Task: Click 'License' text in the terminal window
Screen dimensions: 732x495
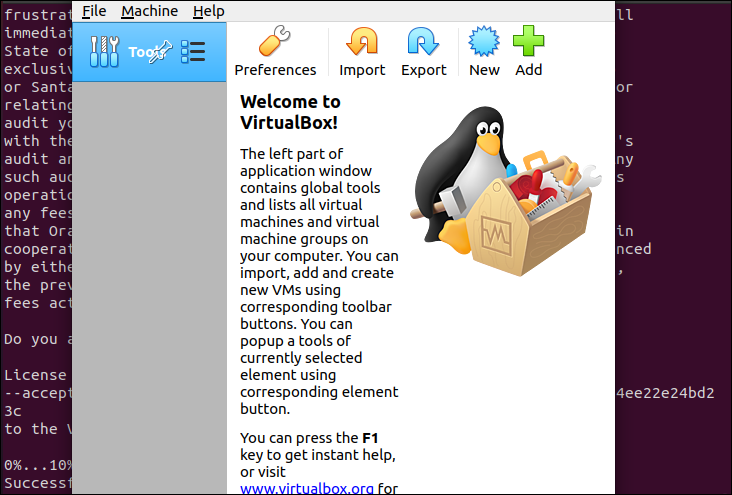Action: pos(35,375)
